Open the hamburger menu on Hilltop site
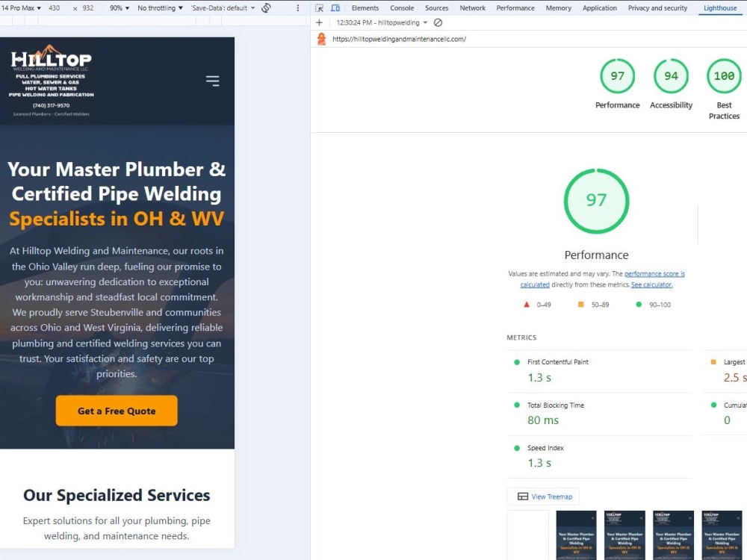Viewport: 747px width, 560px height. [212, 81]
